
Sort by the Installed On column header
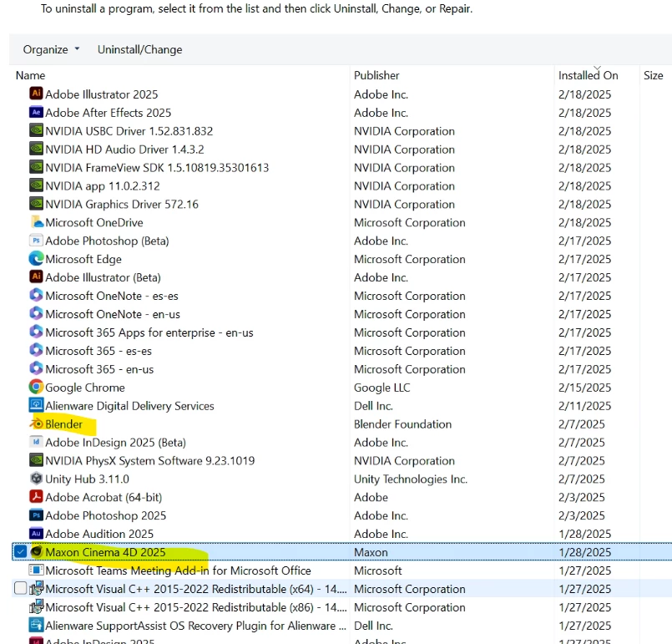(x=588, y=75)
